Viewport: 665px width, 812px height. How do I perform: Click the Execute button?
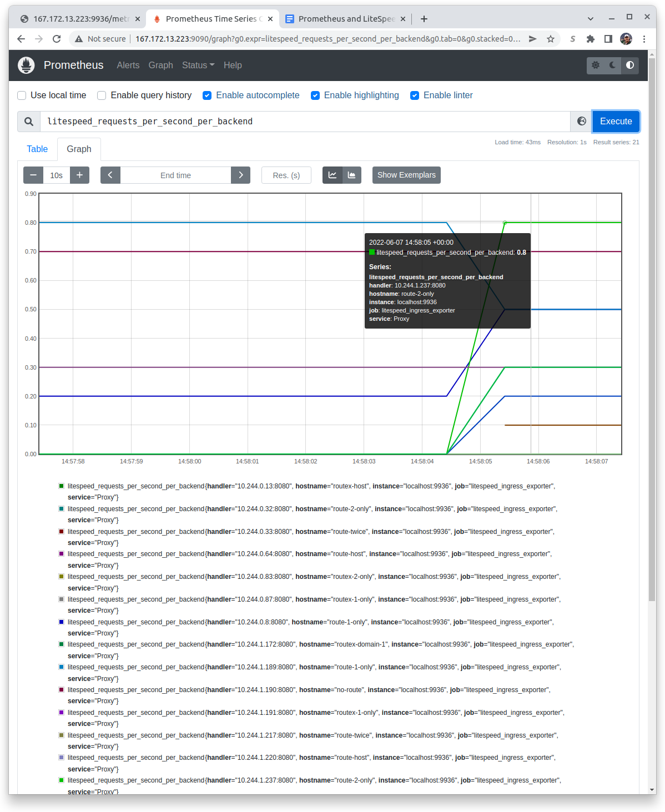pyautogui.click(x=616, y=122)
